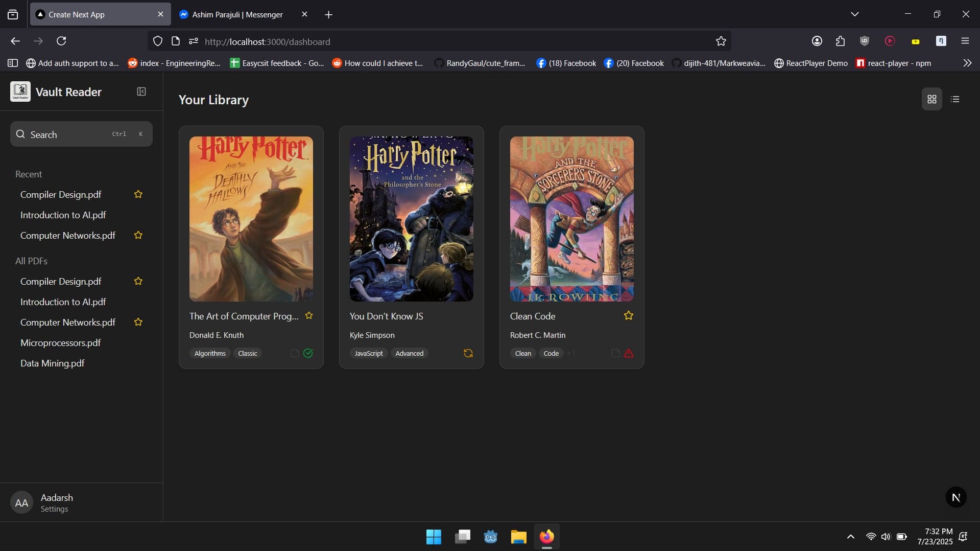Click the Vault Reader logo icon
Screen dimensions: 980x551
(20, 91)
